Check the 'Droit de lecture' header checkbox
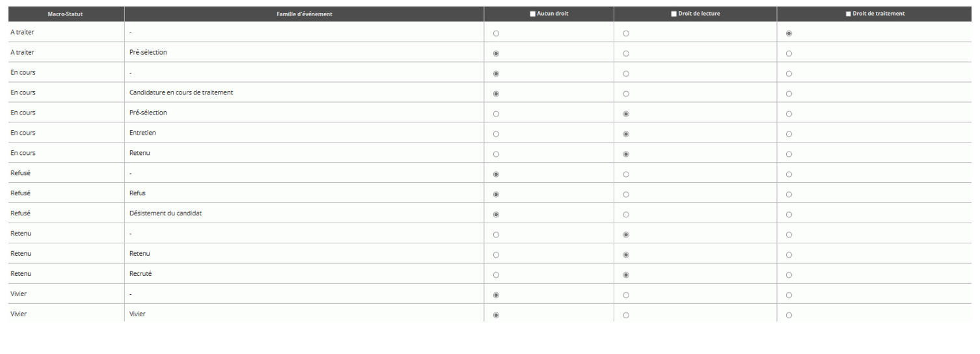Image resolution: width=980 pixels, height=354 pixels. (x=674, y=14)
